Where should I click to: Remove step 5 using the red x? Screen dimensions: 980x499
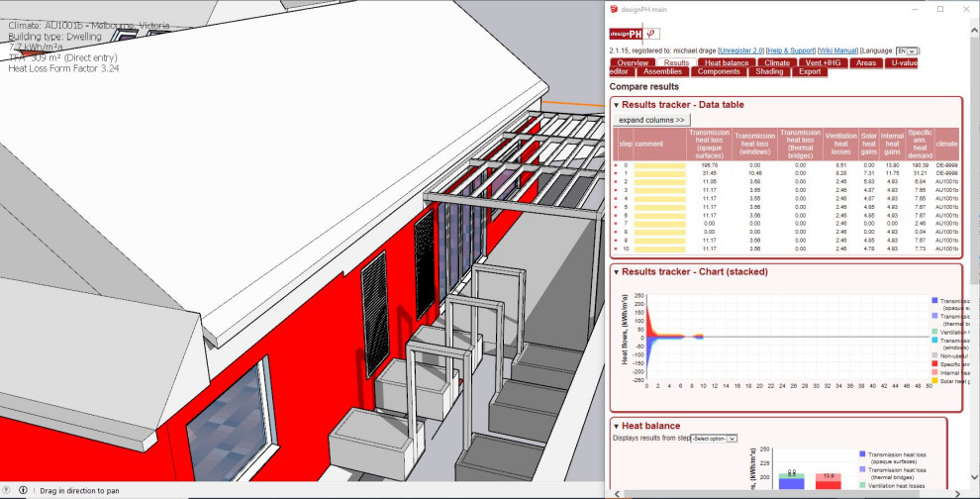coord(615,207)
